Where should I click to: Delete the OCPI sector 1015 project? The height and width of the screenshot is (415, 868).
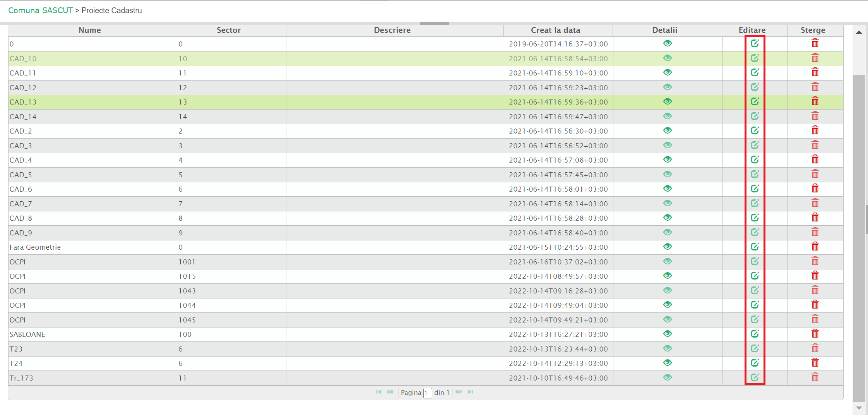(x=815, y=276)
